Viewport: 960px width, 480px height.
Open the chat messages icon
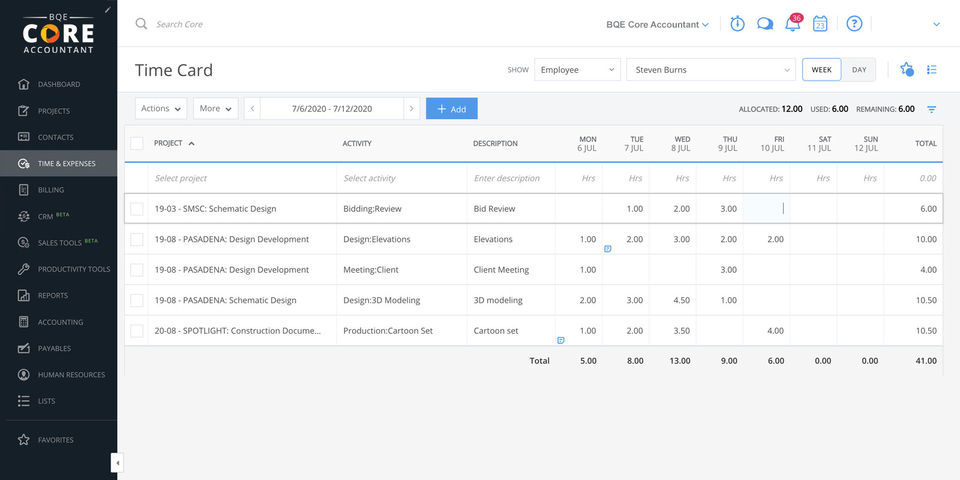click(x=765, y=24)
